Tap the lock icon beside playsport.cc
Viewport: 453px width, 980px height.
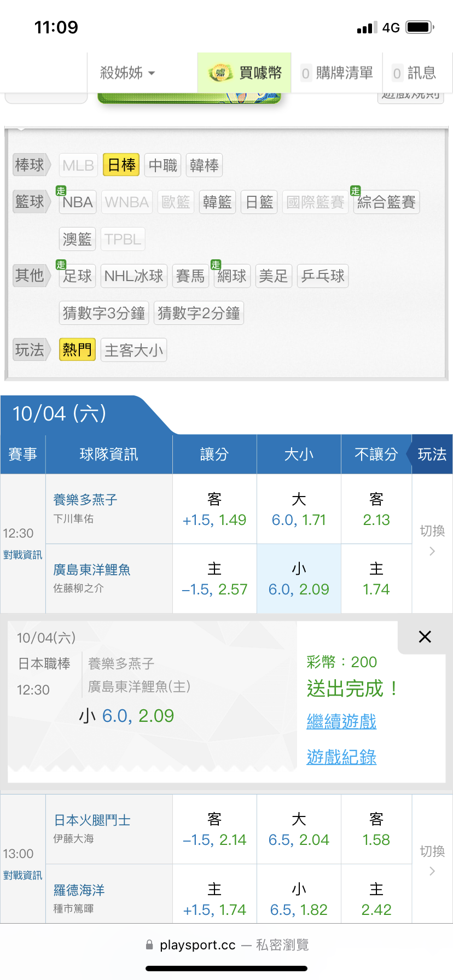point(149,945)
